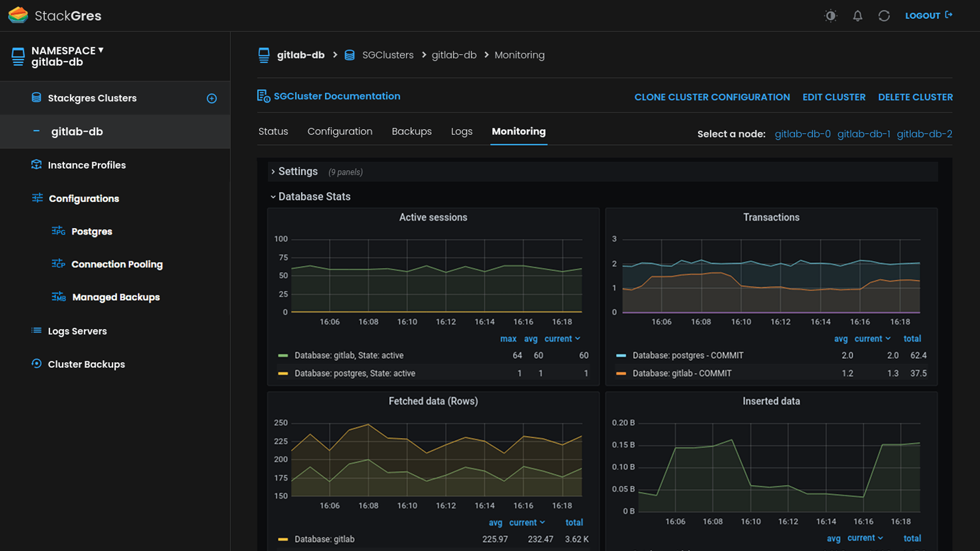
Task: Open the Logs tab
Action: [461, 131]
